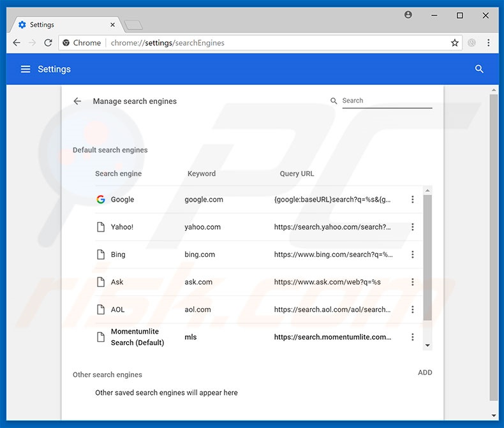Image resolution: width=504 pixels, height=428 pixels.
Task: Open more actions for Google row
Action: (412, 200)
